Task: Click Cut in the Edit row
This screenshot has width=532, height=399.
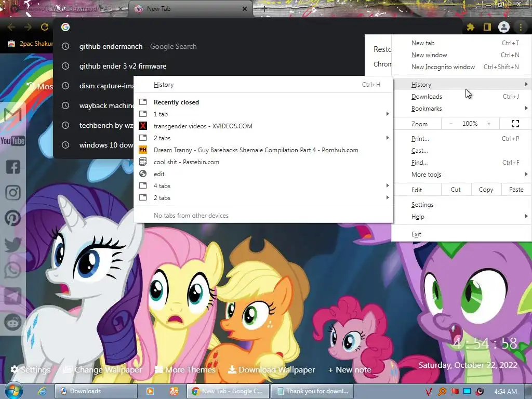Action: click(456, 190)
